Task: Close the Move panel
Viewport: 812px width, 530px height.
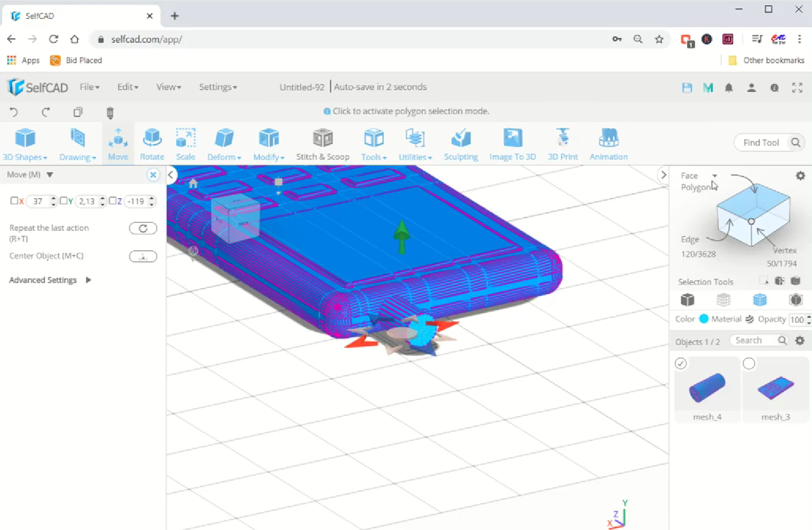Action: click(x=153, y=175)
